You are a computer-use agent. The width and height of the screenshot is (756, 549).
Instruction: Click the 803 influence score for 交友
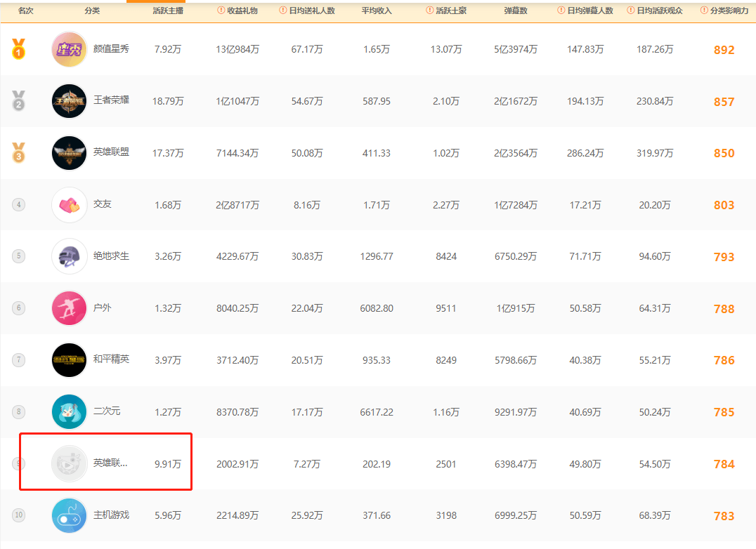(724, 205)
